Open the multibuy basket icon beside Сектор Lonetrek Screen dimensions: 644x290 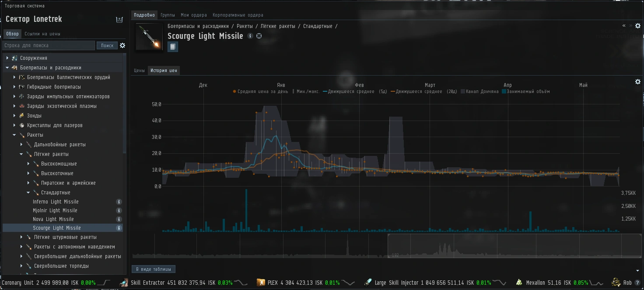coord(119,20)
